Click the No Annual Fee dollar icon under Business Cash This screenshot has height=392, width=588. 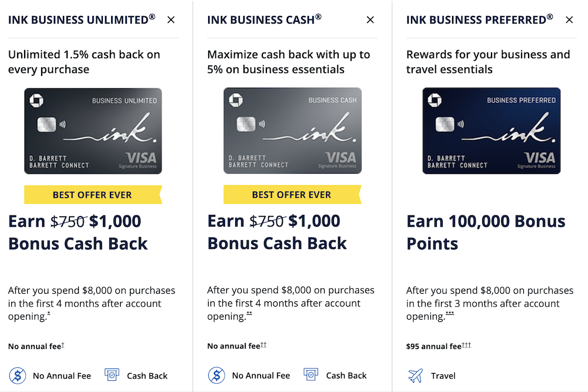coord(217,375)
